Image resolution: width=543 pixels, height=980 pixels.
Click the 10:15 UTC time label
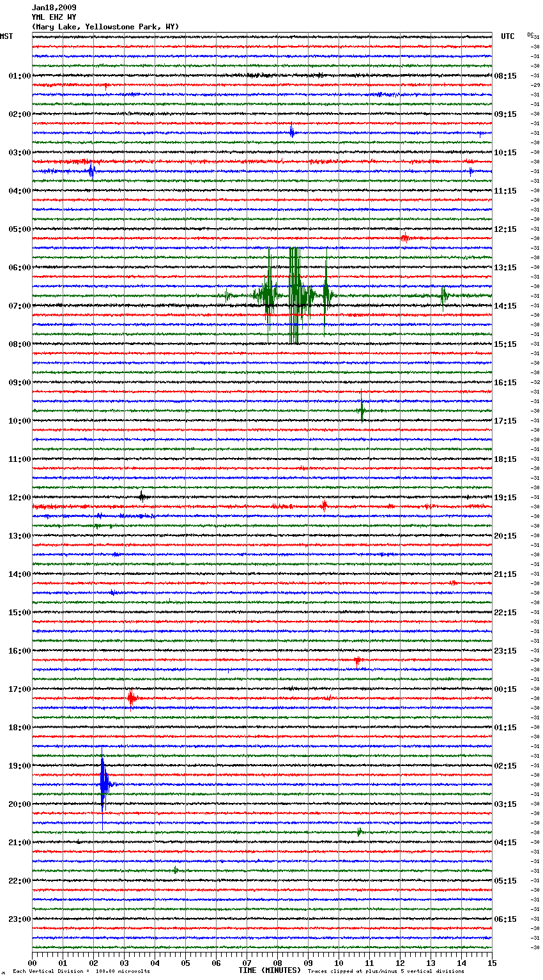coord(505,153)
